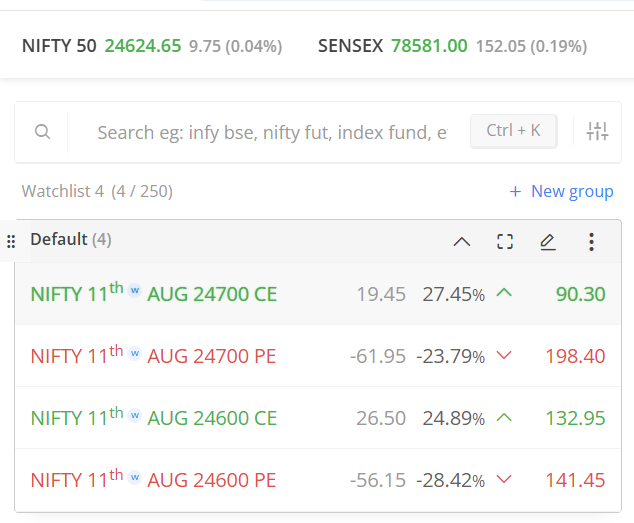
Task: Click the weekly badge on 24700 PE
Action: click(x=135, y=353)
